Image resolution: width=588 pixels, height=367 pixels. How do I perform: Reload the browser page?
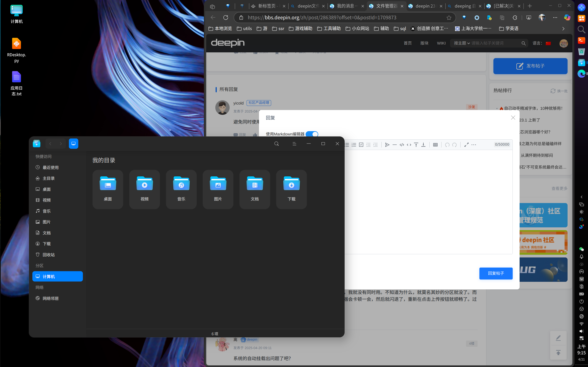coord(226,17)
